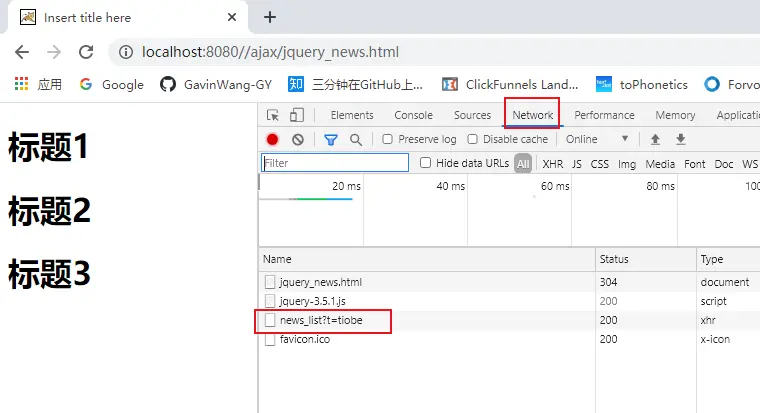
Task: Open the toPhonetics bookmark
Action: pos(641,84)
